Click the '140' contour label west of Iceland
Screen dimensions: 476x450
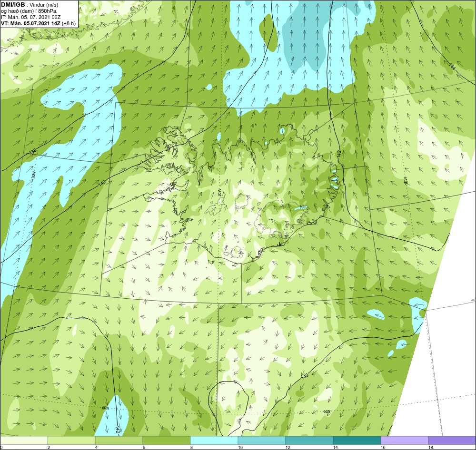tap(102, 184)
